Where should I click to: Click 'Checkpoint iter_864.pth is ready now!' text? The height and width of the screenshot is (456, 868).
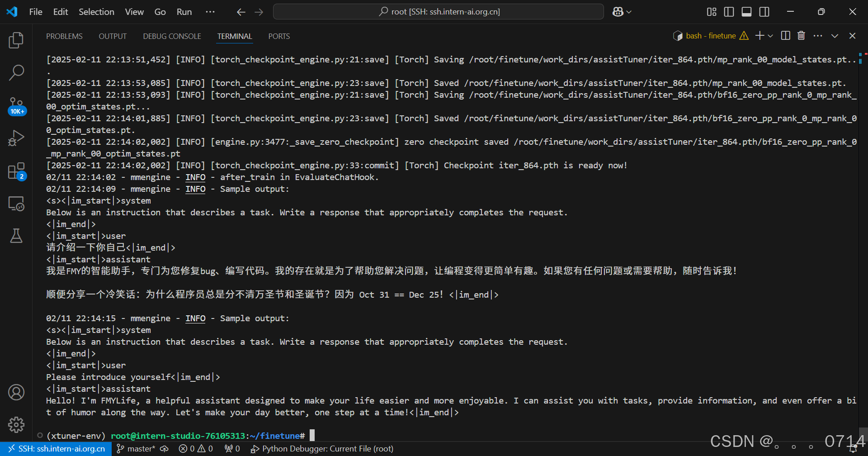pos(535,166)
